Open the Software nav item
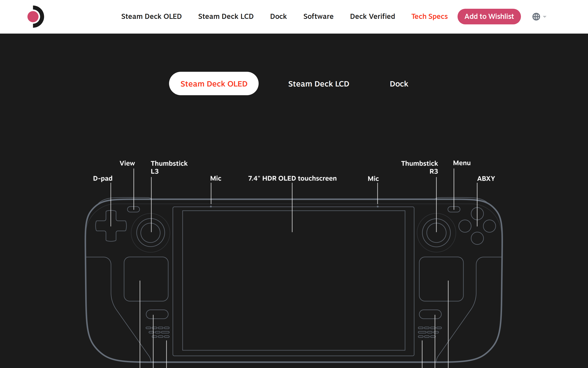Screen dimensions: 588x368 click(x=318, y=16)
